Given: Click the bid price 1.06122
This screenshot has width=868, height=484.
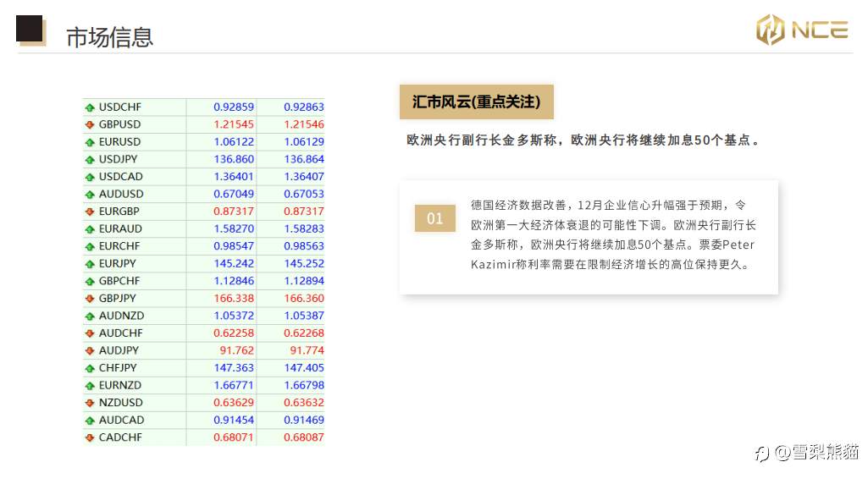Looking at the screenshot, I should (234, 141).
